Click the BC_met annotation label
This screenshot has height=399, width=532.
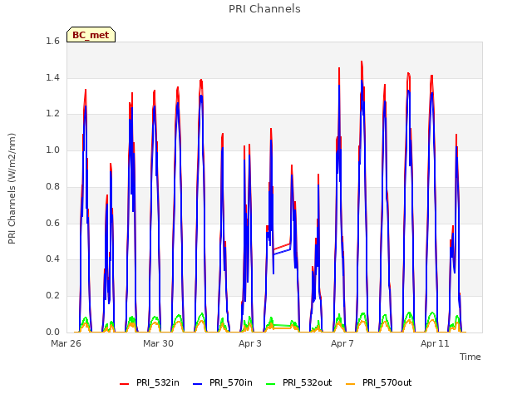click(x=91, y=35)
